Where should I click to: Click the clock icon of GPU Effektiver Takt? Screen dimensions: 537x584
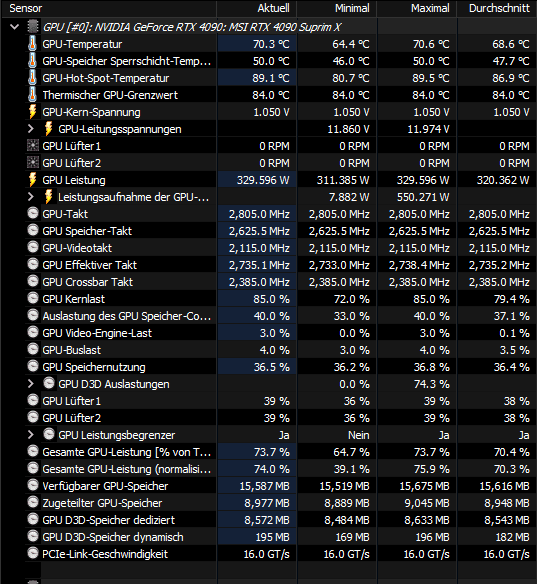(x=33, y=264)
